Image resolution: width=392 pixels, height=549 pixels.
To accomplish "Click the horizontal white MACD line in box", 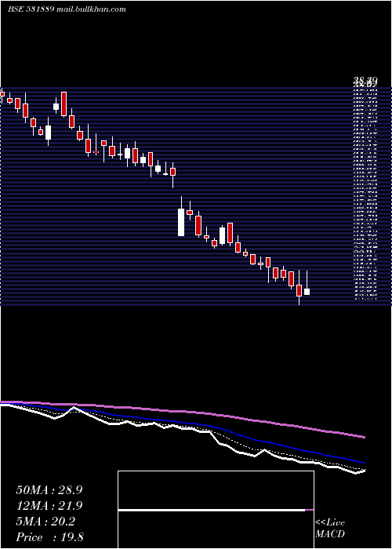I will pos(212,510).
